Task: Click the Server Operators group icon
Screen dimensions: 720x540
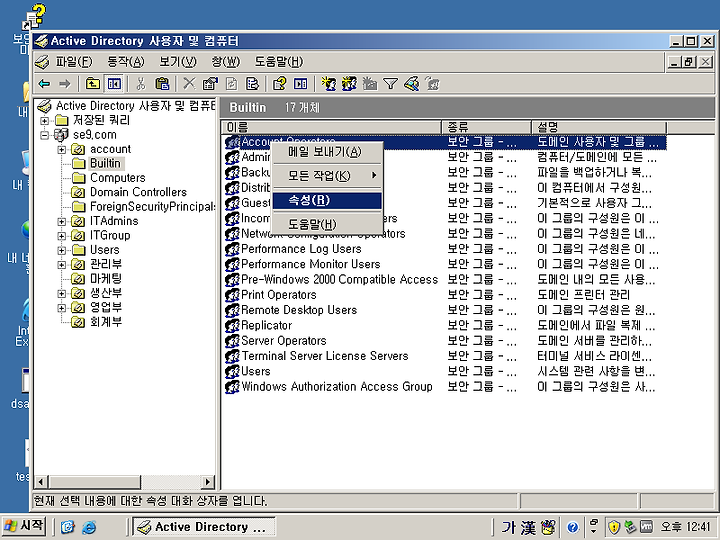Action: click(232, 341)
